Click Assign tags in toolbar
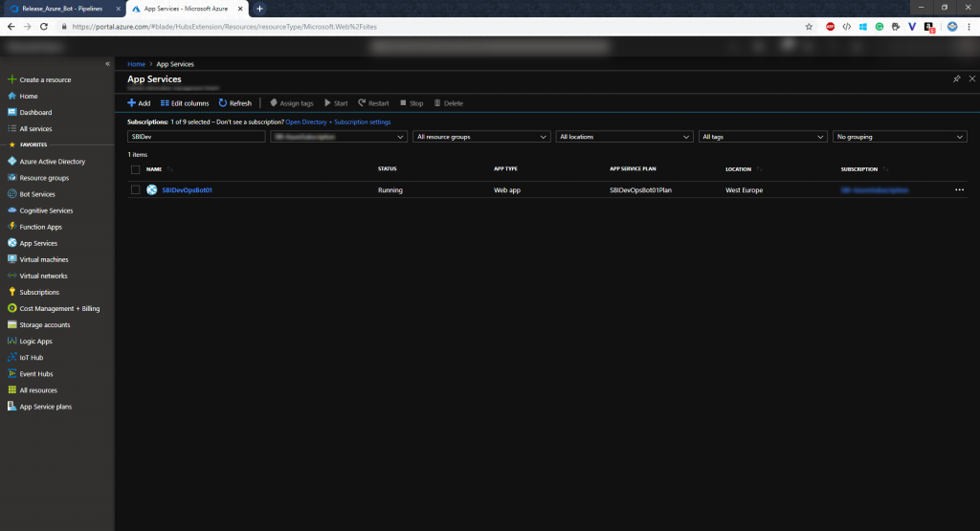The height and width of the screenshot is (531, 980). tap(291, 103)
